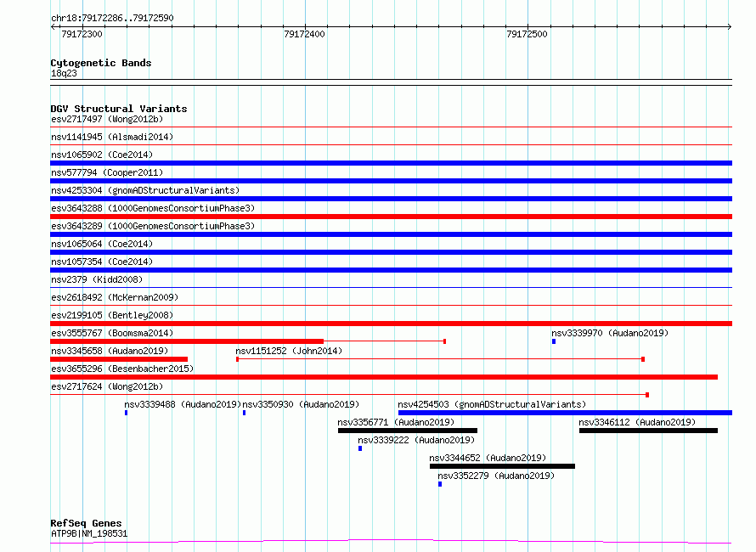The image size is (756, 552).
Task: Open esv2618492 (McKernan2009) variant
Action: coord(115,297)
